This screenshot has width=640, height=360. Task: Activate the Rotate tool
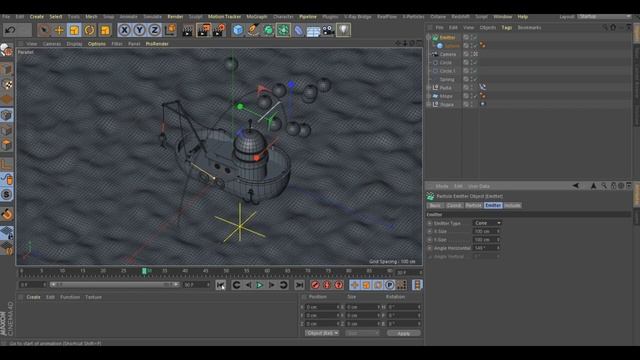[89, 30]
